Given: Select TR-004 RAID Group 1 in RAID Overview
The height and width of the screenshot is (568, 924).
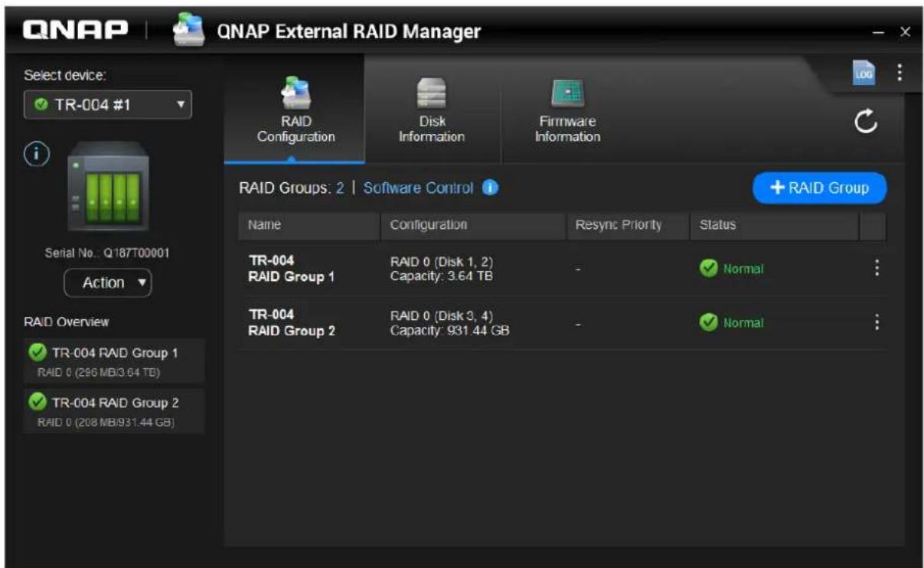Looking at the screenshot, I should 114,360.
